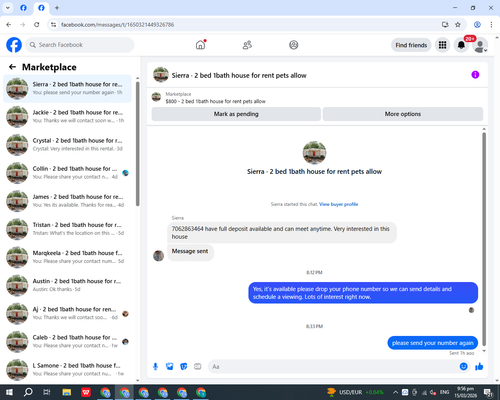Open Sierra conversation in the list
500x400 pixels.
(x=67, y=89)
